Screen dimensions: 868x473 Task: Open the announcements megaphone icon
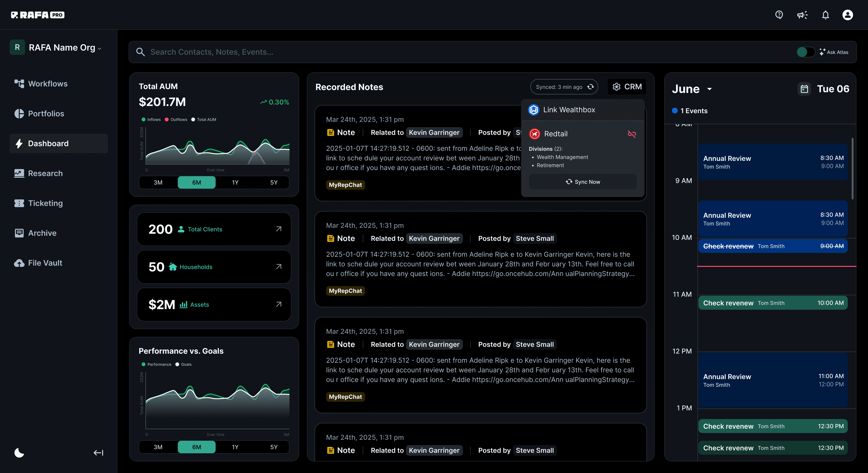(802, 15)
